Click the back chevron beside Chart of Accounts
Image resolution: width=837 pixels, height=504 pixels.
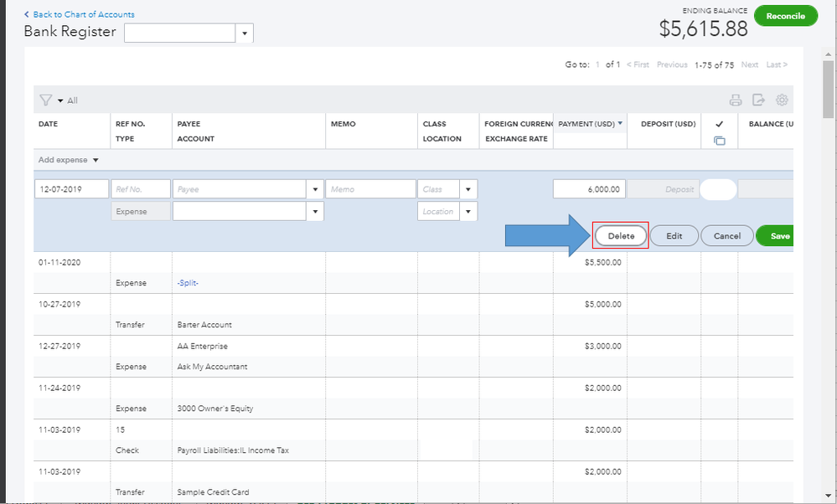click(27, 14)
